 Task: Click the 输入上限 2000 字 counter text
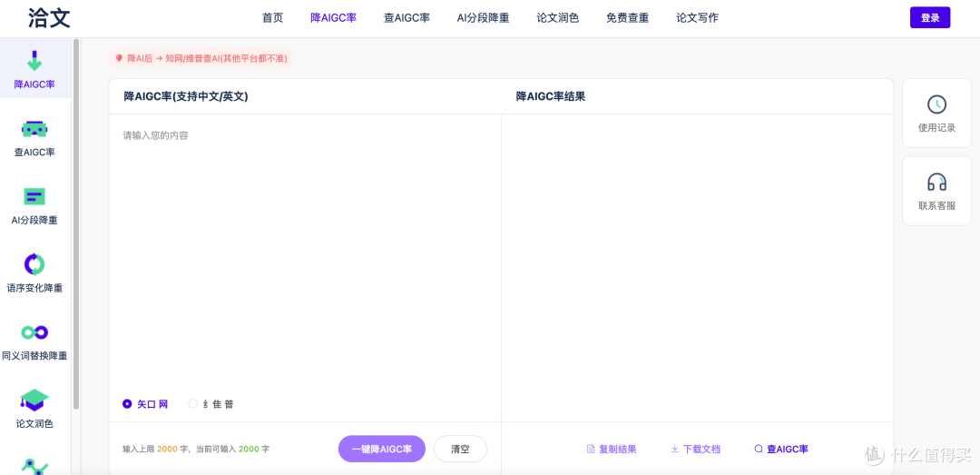click(196, 450)
